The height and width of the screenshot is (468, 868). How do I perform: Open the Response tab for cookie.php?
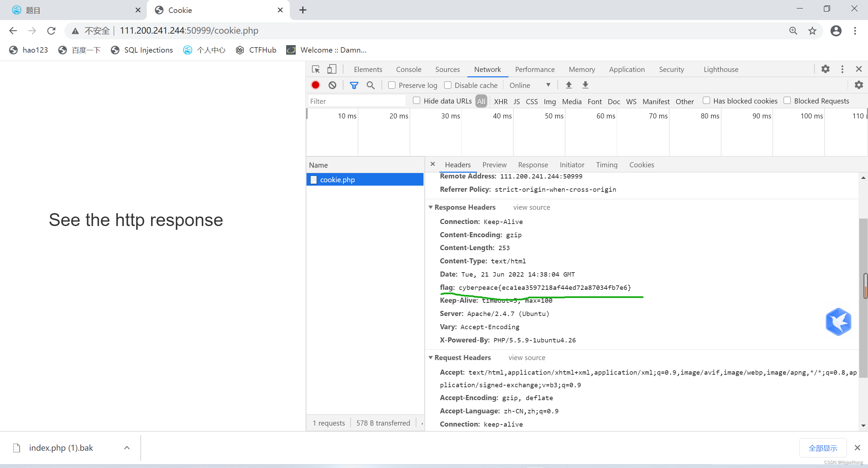pyautogui.click(x=533, y=165)
